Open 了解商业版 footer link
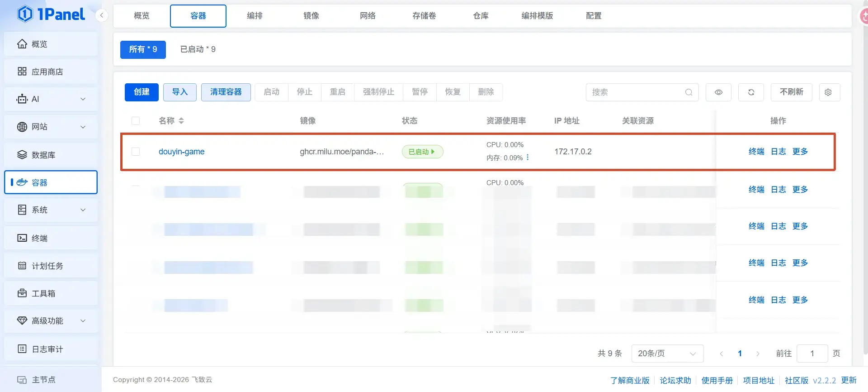868x392 pixels. click(630, 381)
